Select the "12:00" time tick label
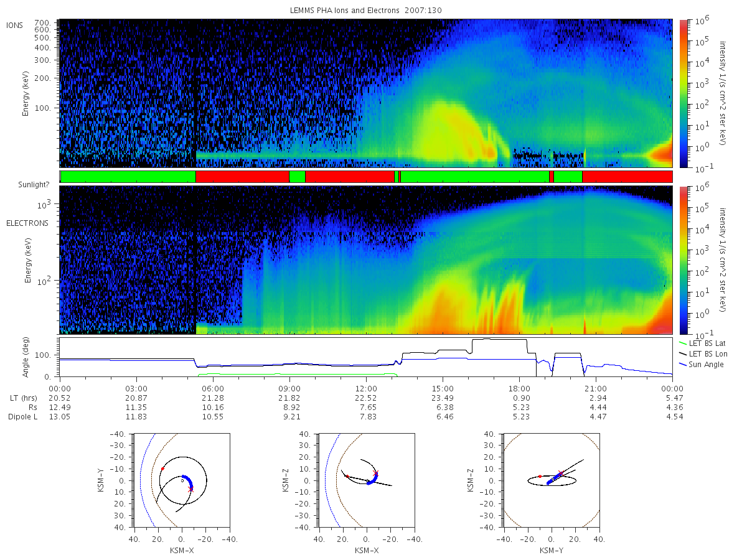 point(366,388)
